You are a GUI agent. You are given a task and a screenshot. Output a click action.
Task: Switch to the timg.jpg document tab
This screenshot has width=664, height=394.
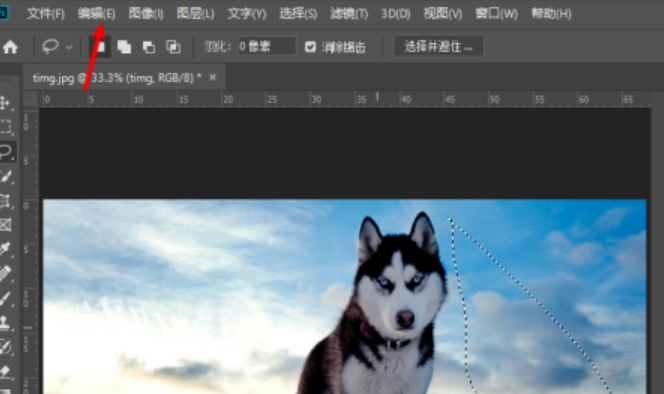[117, 78]
